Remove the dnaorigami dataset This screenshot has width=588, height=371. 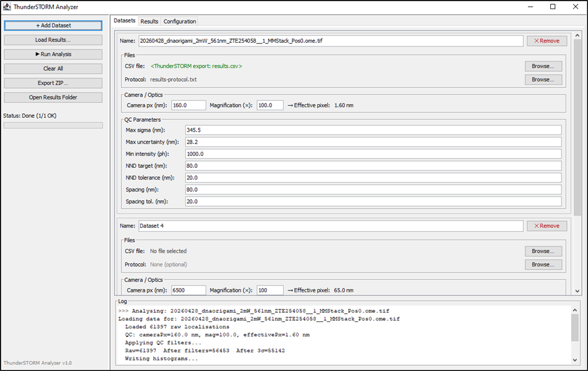(x=546, y=41)
